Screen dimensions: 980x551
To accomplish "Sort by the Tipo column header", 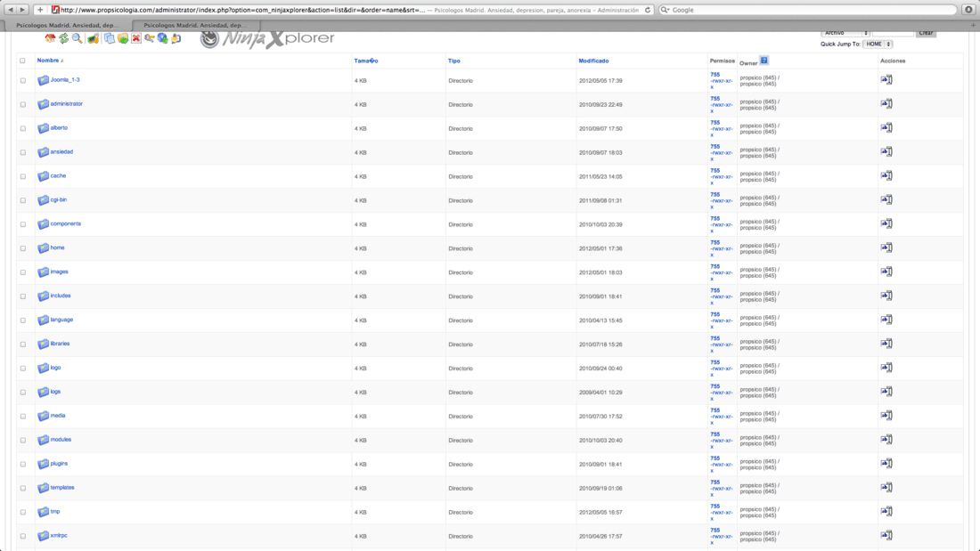I will [x=454, y=61].
